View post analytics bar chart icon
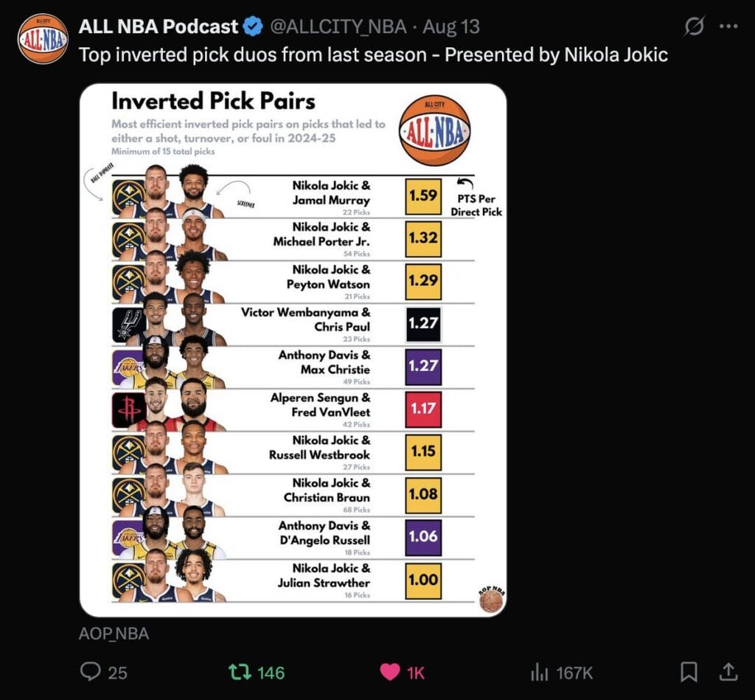 pos(540,672)
